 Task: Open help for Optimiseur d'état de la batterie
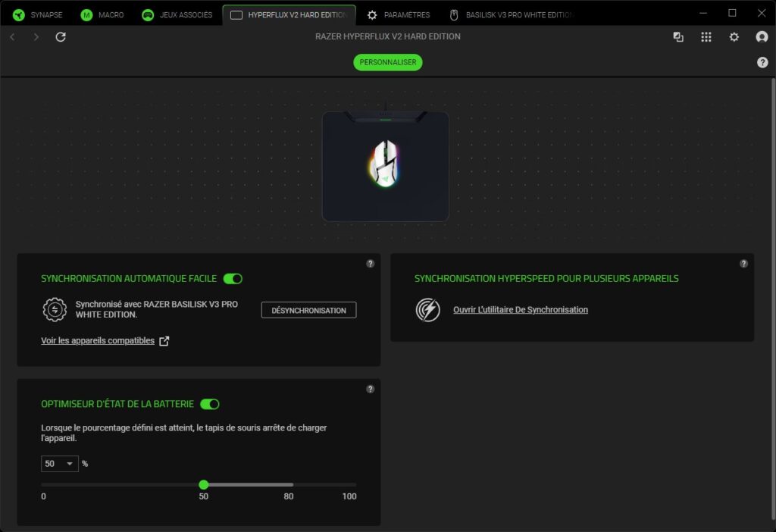(370, 389)
